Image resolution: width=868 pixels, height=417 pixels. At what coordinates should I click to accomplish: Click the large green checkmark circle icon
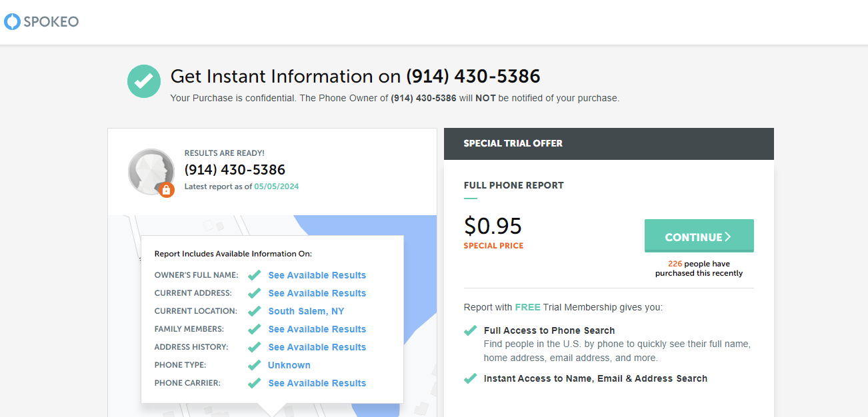144,81
